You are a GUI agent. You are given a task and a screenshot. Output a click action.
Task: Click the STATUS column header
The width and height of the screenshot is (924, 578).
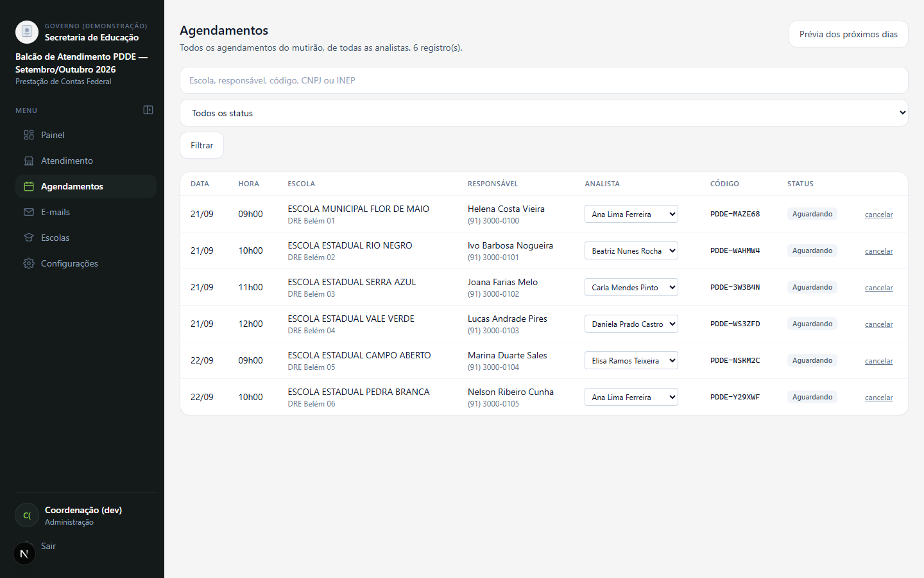[x=800, y=184]
